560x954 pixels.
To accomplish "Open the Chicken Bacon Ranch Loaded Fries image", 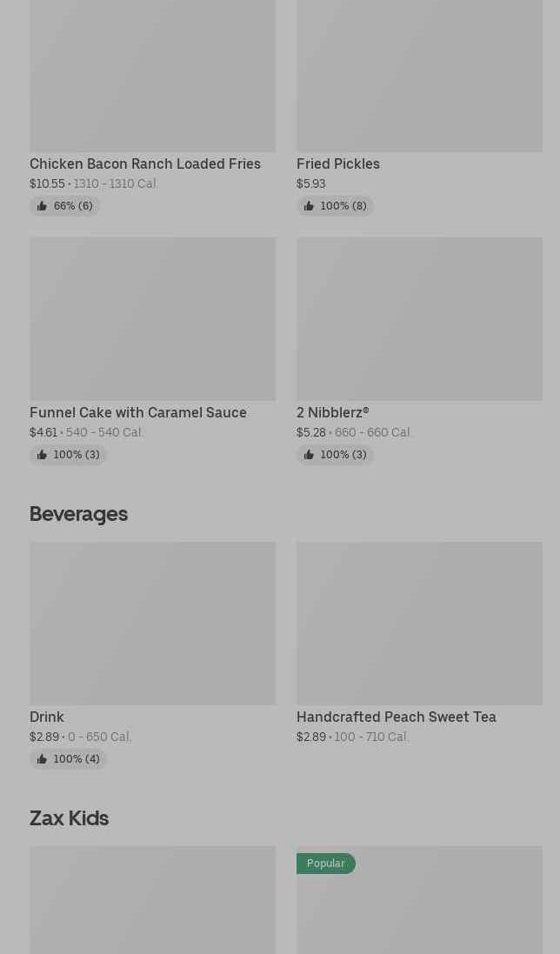I will 152,76.
